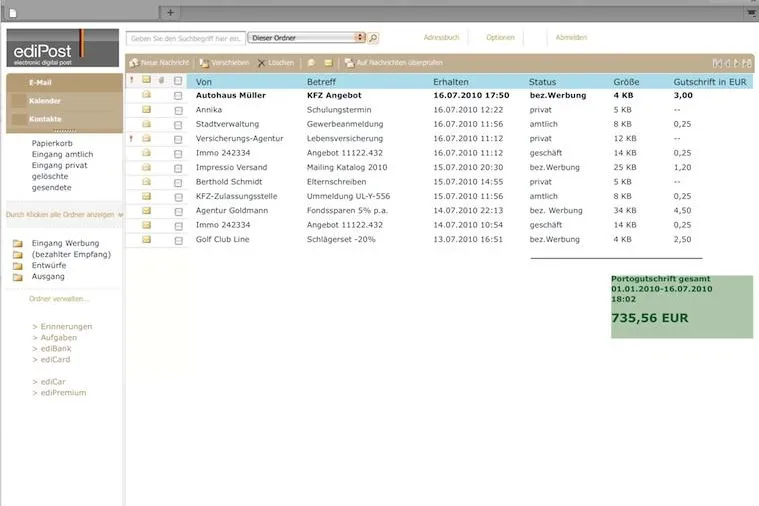The image size is (759, 506).
Task: Check the Stadtverwaltung message checkbox
Action: point(178,125)
